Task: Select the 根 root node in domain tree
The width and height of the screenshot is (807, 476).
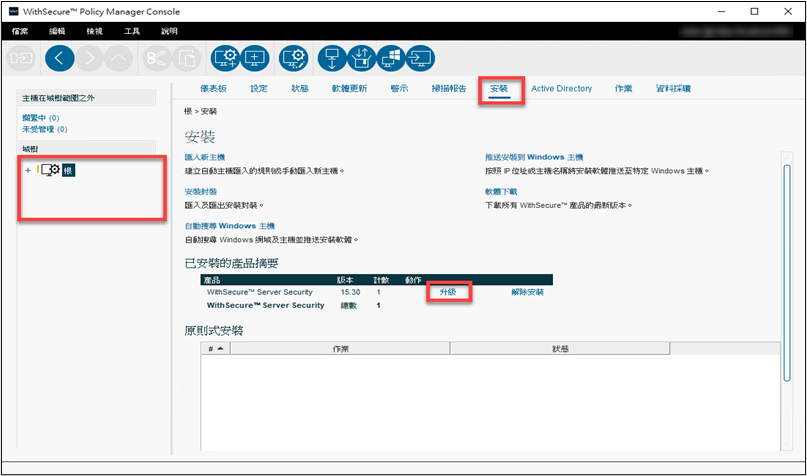Action: click(68, 170)
